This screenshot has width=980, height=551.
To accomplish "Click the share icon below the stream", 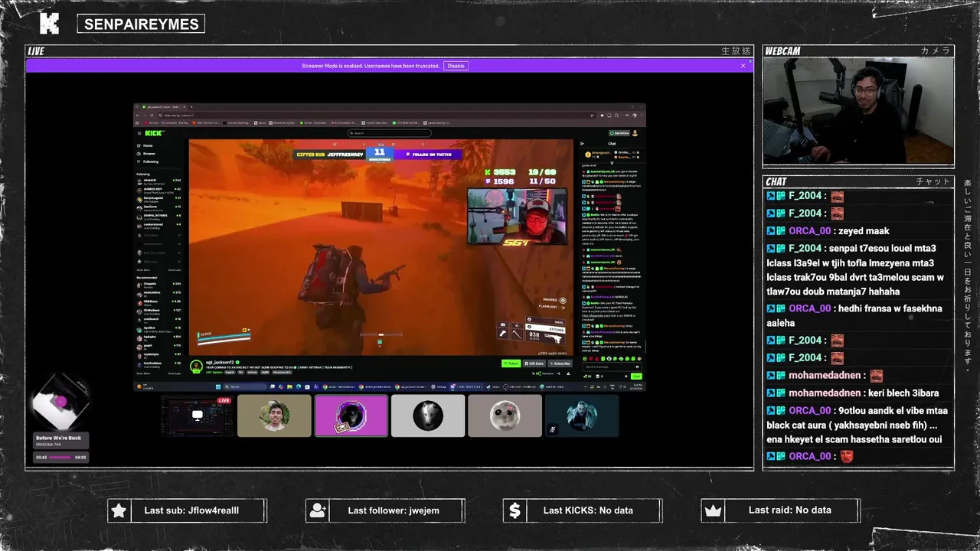I will coord(559,373).
